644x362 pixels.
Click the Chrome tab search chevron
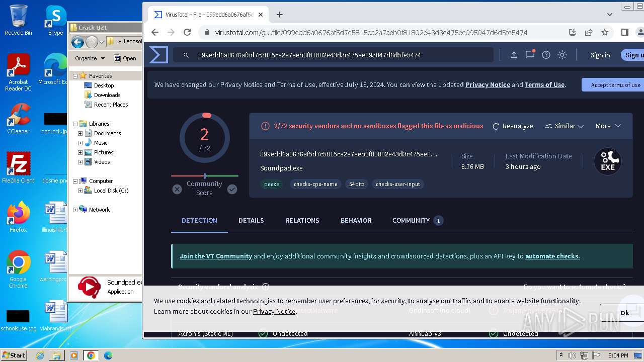coord(610,15)
